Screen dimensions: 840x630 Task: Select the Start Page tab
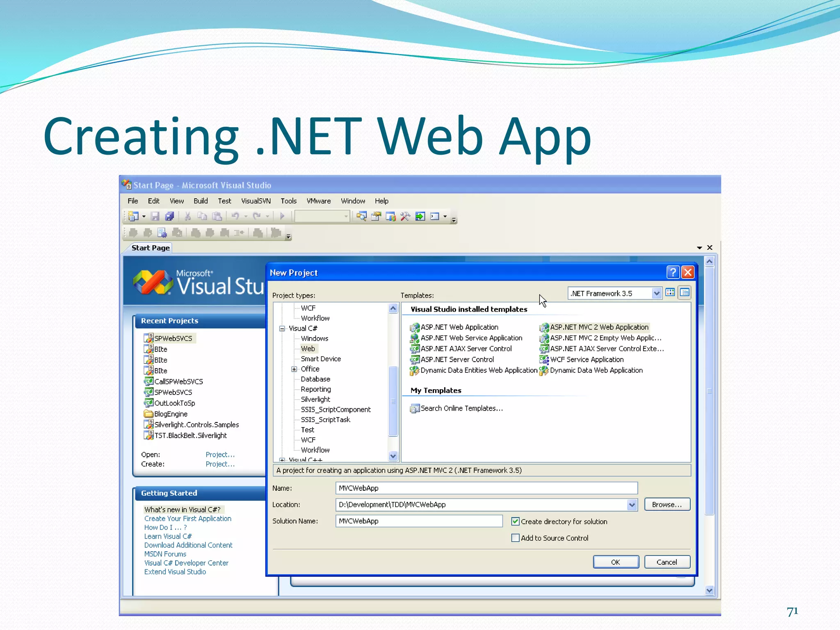coord(151,248)
